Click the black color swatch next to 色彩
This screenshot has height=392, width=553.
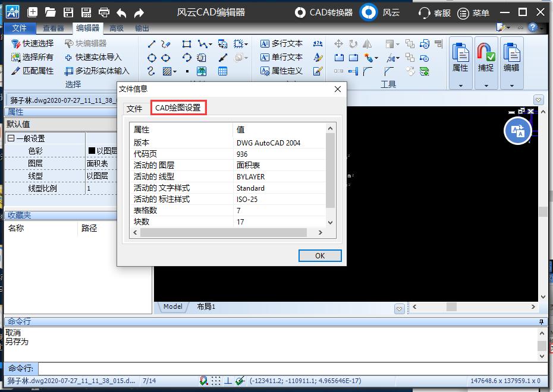click(x=93, y=151)
